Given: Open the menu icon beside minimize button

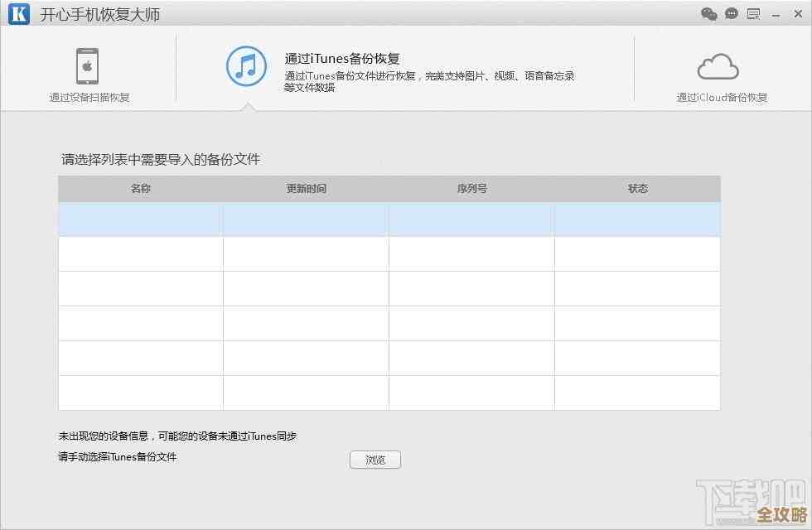Looking at the screenshot, I should coord(753,14).
